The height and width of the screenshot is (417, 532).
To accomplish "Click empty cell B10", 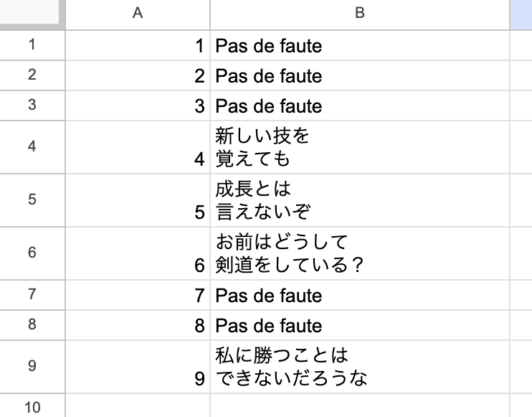I will point(359,408).
